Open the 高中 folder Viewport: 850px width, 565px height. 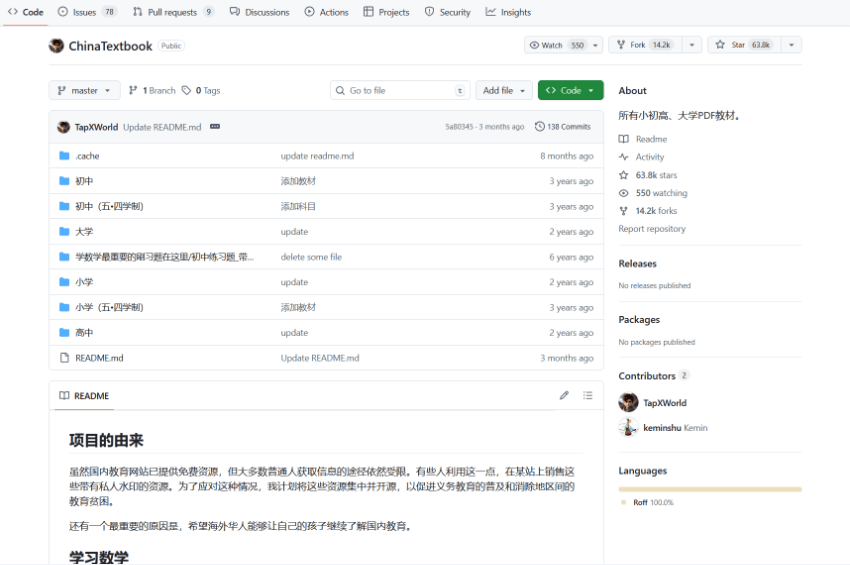pyautogui.click(x=84, y=333)
